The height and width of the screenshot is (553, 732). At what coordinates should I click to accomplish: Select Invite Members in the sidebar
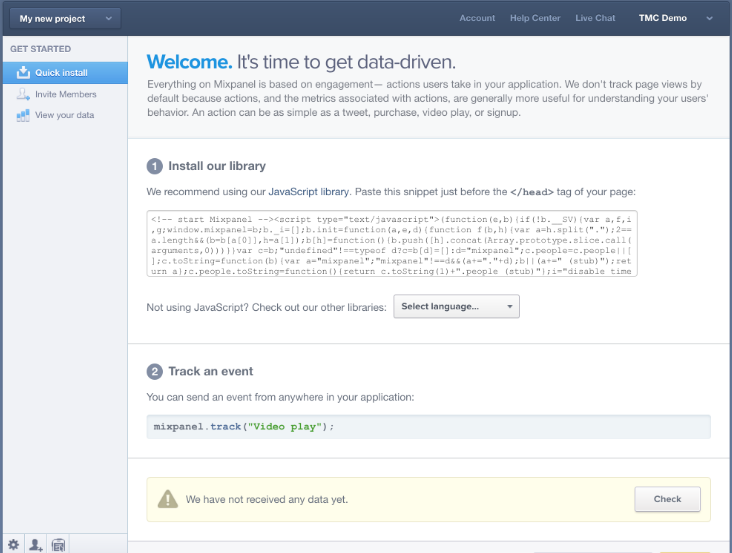coord(65,94)
